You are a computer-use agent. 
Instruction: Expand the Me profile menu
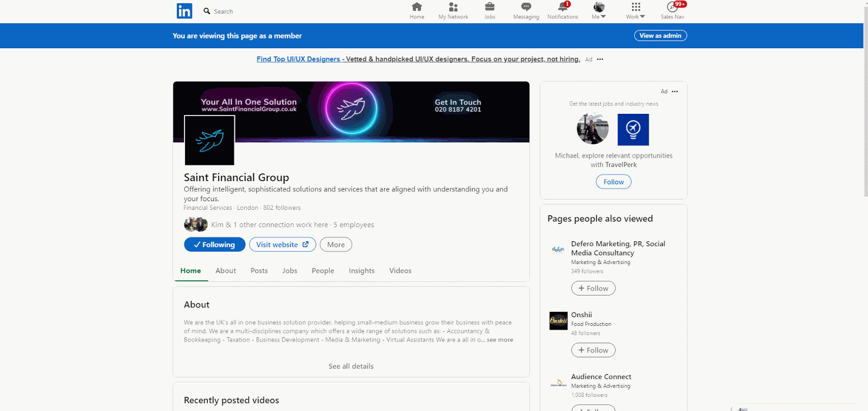pos(599,11)
